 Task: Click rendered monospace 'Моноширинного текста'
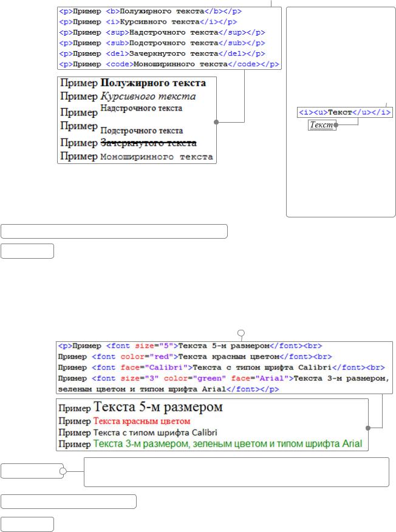(x=157, y=157)
